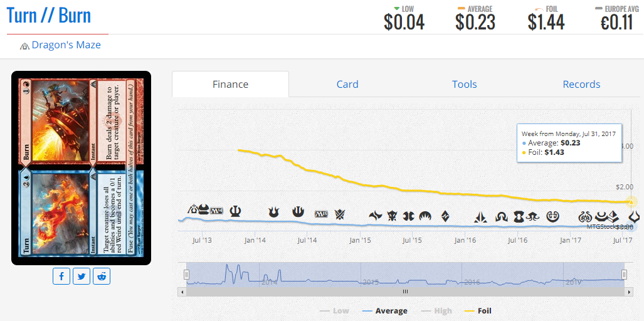
Task: Click the EUROPE AVG €0.11 price stat
Action: pos(617,18)
